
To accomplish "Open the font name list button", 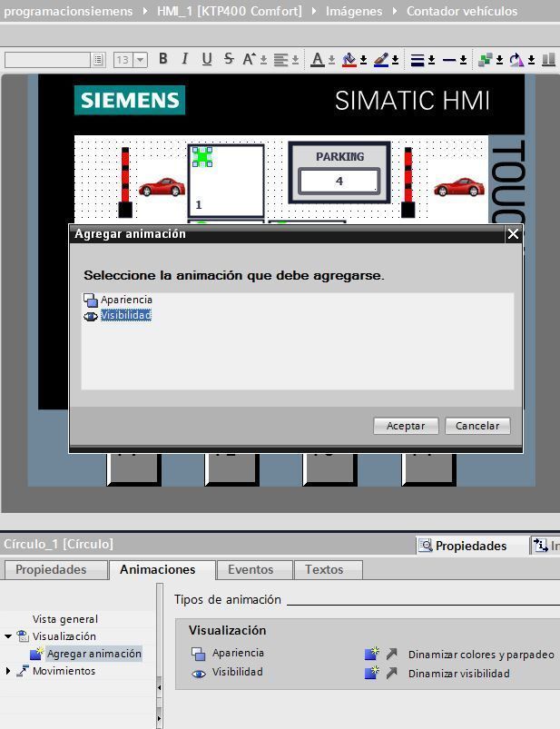I will [98, 60].
